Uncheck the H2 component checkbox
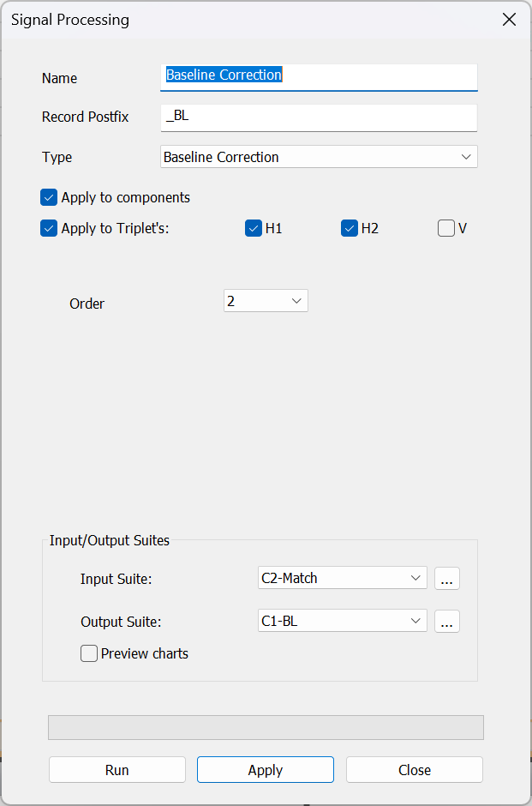 tap(350, 229)
